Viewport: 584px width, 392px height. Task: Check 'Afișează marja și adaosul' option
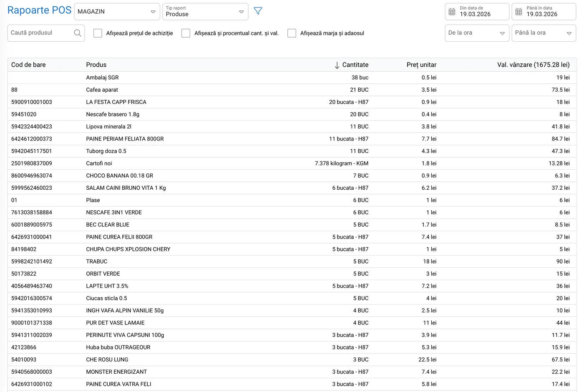coord(292,33)
